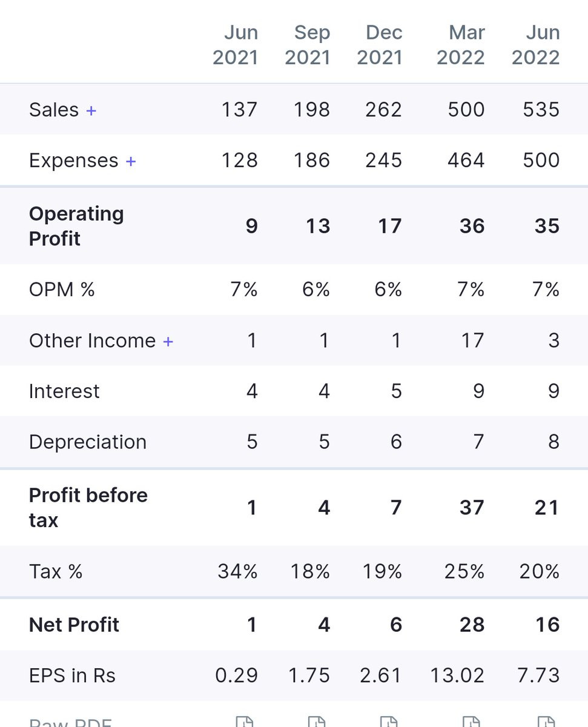Viewport: 588px width, 727px height.
Task: Open the Dec 2021 raw PDF icon
Action: pos(388,721)
